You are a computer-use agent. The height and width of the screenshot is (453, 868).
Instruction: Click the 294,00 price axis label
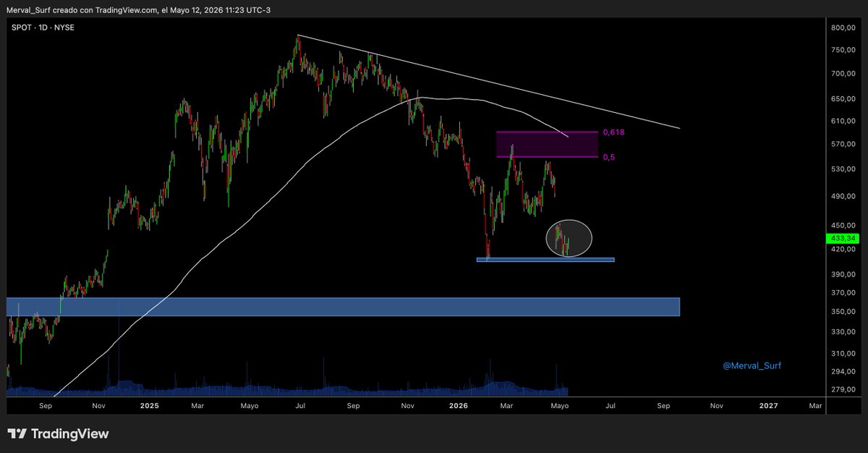click(x=843, y=372)
